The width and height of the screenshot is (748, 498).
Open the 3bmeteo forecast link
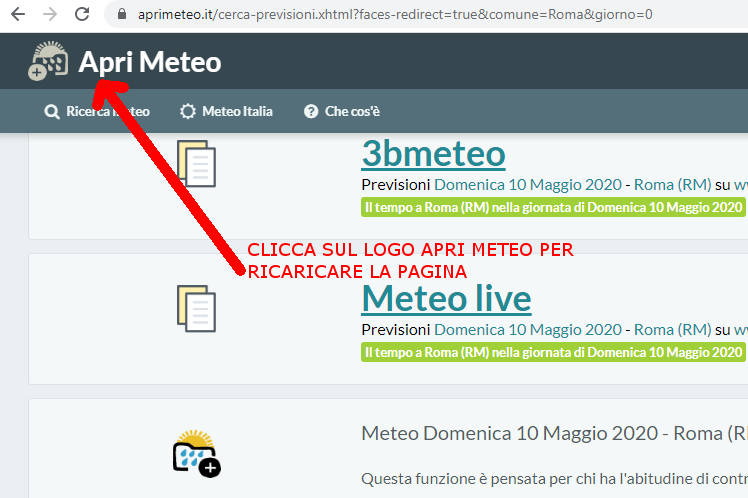[433, 154]
